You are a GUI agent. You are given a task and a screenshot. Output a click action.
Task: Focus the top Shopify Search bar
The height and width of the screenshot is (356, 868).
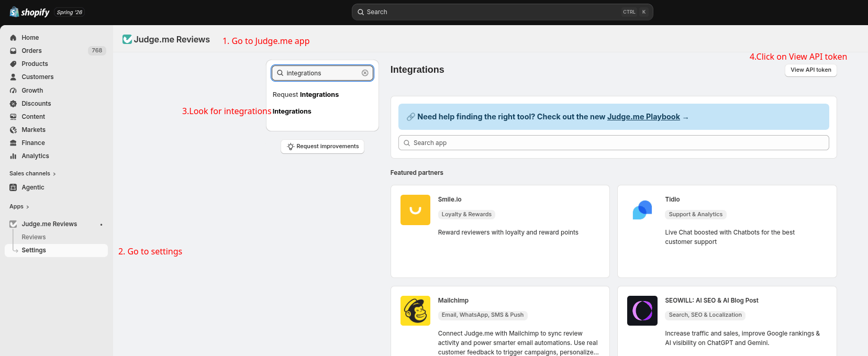503,12
